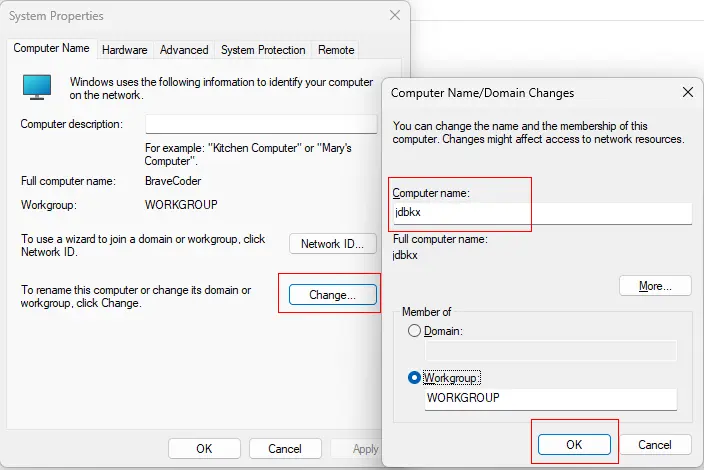Screen dimensions: 704x470
Task: Switch to the Advanced tab
Action: pos(184,50)
